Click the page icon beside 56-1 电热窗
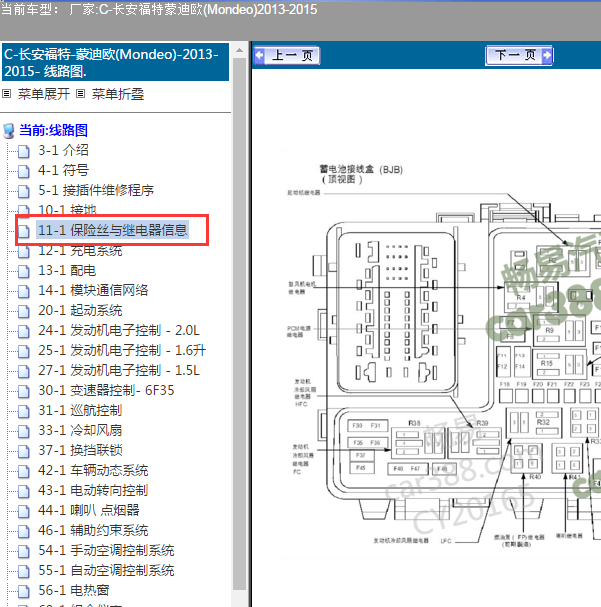This screenshot has width=601, height=607. click(24, 591)
